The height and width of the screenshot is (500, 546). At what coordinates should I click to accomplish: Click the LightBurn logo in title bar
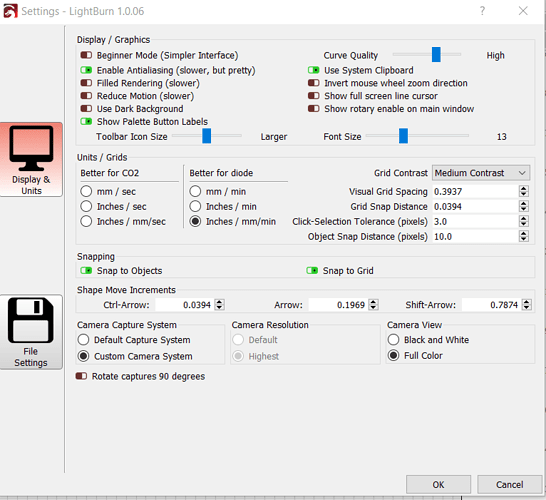pos(10,11)
